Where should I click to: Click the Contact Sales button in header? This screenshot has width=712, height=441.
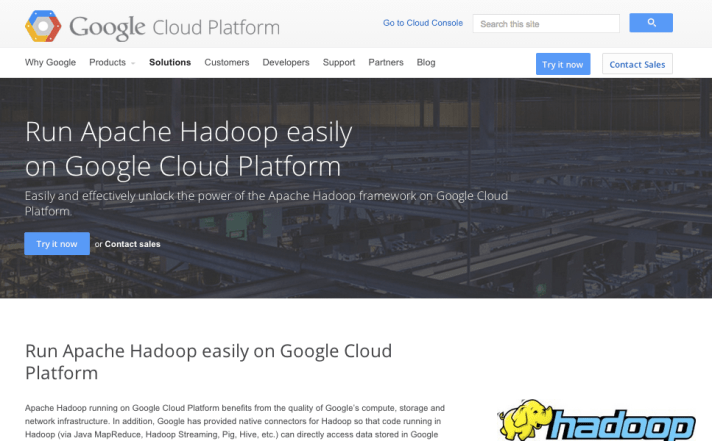click(x=637, y=64)
